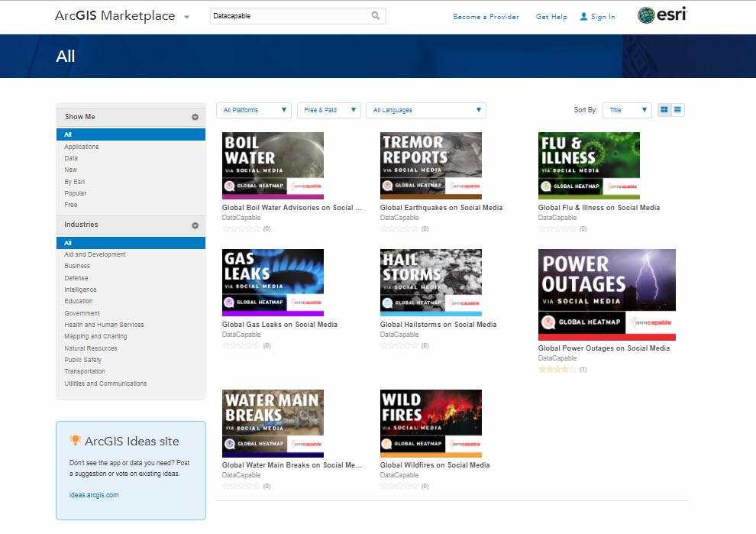Select Education industry

[x=79, y=301]
